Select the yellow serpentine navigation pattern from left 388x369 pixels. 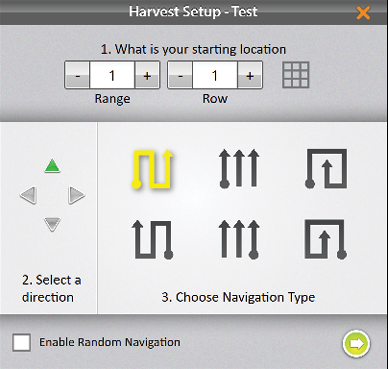coord(152,169)
